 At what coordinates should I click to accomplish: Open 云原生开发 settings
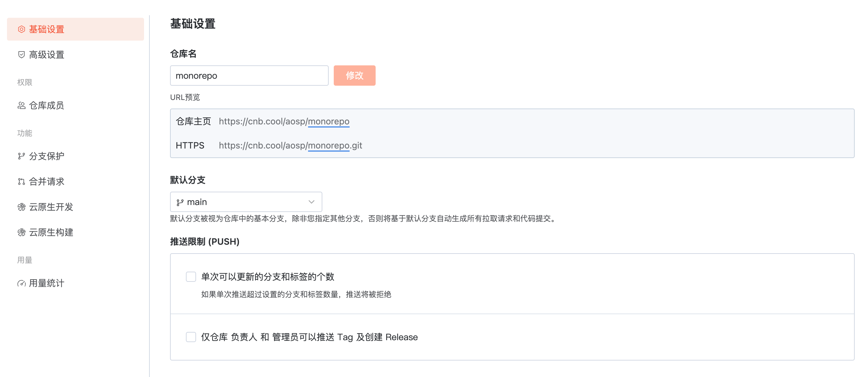[76, 207]
